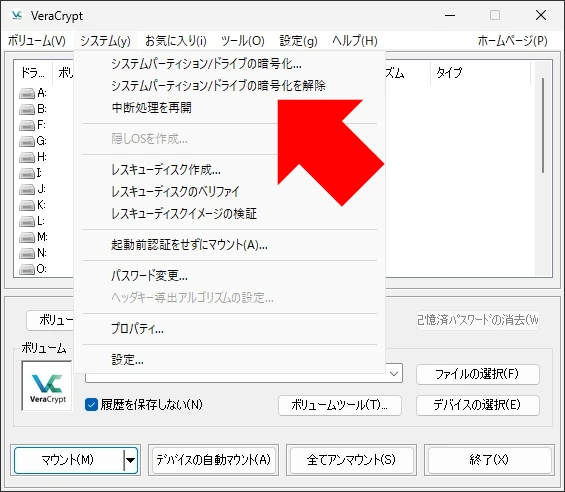The width and height of the screenshot is (565, 492).
Task: Choose 起動前認証をせずにマウント(A)... entry
Action: tap(230, 245)
